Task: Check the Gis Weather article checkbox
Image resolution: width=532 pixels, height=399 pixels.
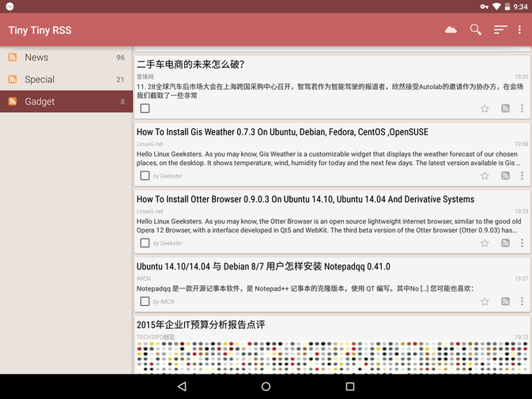Action: [x=145, y=175]
